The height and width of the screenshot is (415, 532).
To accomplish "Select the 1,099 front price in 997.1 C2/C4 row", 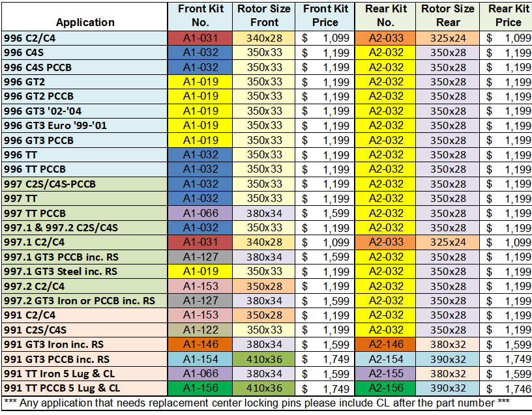I will 325,242.
